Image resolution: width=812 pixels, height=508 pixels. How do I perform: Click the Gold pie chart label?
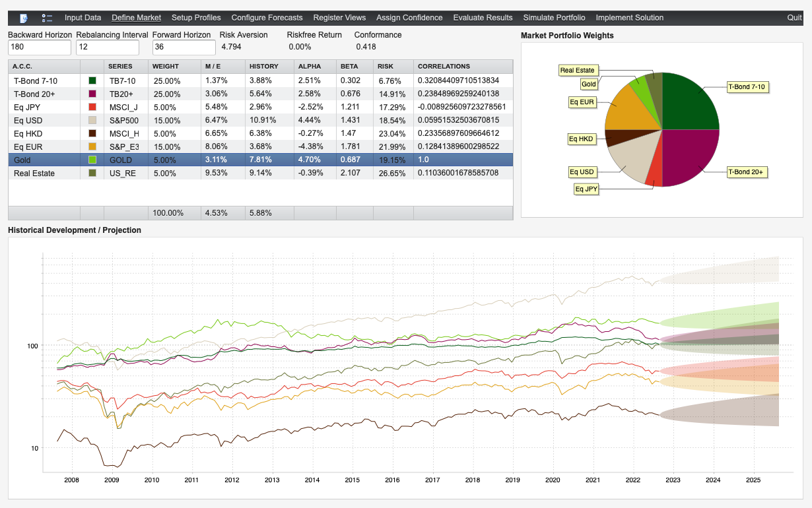[x=589, y=84]
